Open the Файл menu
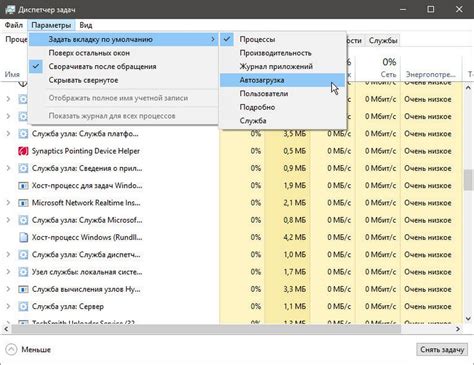474x365 pixels. click(14, 25)
